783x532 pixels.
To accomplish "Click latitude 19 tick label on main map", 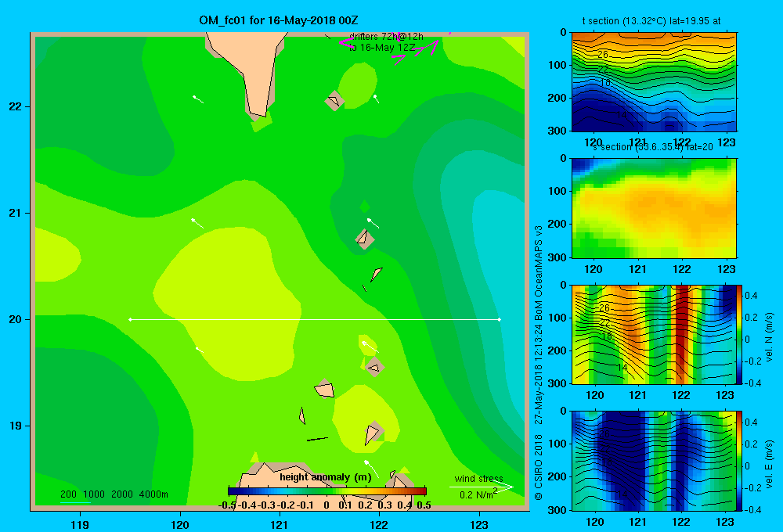I will coord(16,426).
